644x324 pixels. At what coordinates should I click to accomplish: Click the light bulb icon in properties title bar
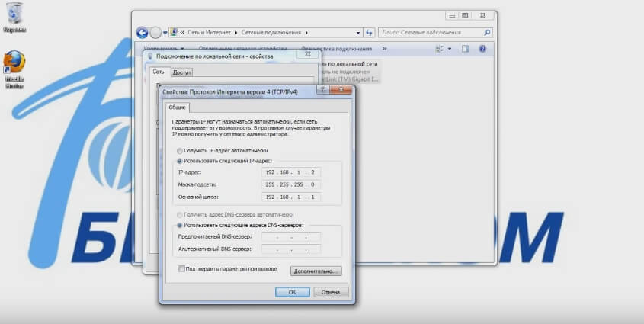(x=150, y=56)
